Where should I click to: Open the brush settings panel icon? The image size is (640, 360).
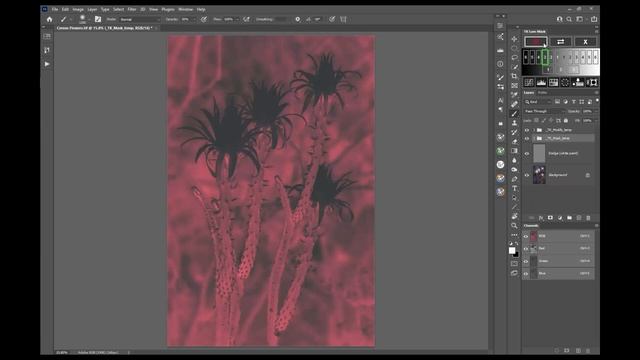(98, 19)
